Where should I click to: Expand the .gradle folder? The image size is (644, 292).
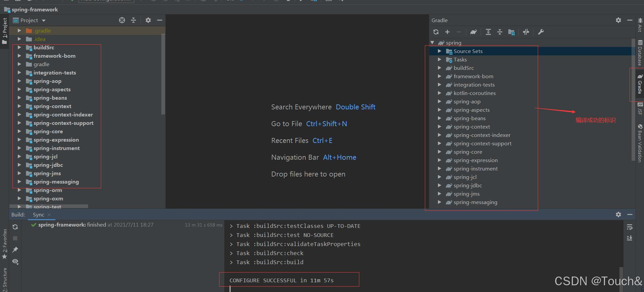click(19, 31)
